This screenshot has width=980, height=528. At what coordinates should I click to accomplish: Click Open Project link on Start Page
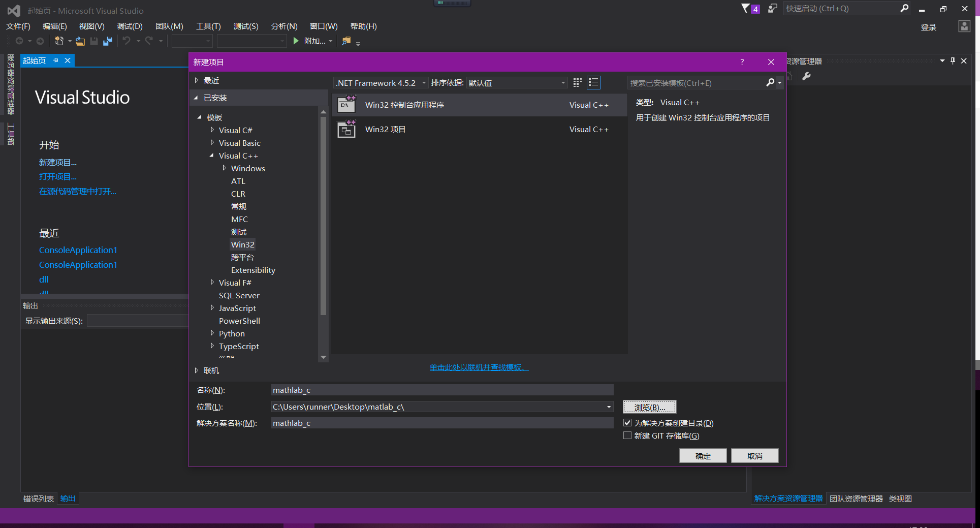tap(58, 176)
